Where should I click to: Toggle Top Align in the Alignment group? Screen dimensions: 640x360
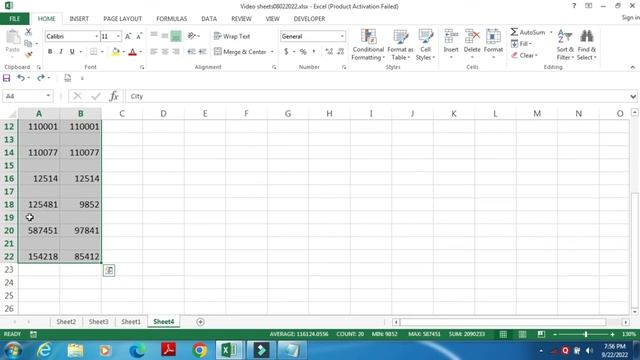point(154,36)
